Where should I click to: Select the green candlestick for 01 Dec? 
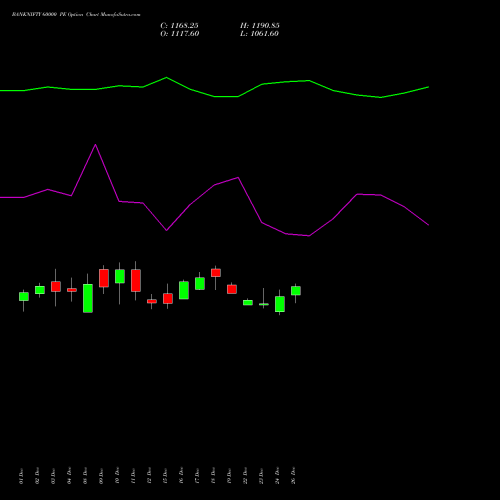click(24, 297)
